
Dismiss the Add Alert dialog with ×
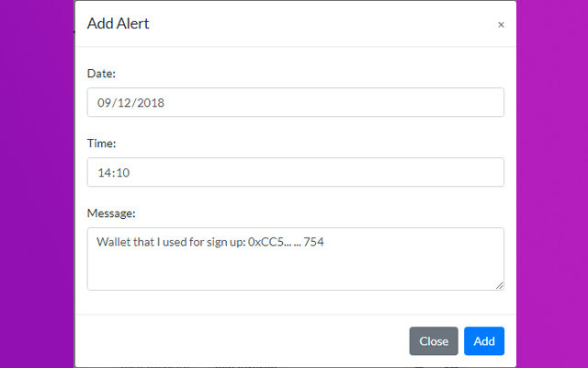point(501,25)
